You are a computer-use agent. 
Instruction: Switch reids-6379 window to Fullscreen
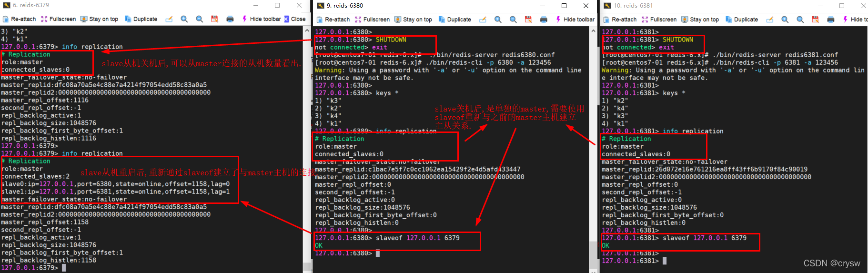(58, 19)
